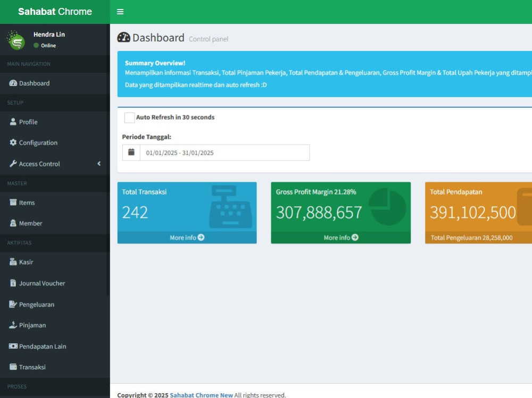This screenshot has height=398, width=532.
Task: Click the Total Transaksi card title
Action: tap(144, 192)
